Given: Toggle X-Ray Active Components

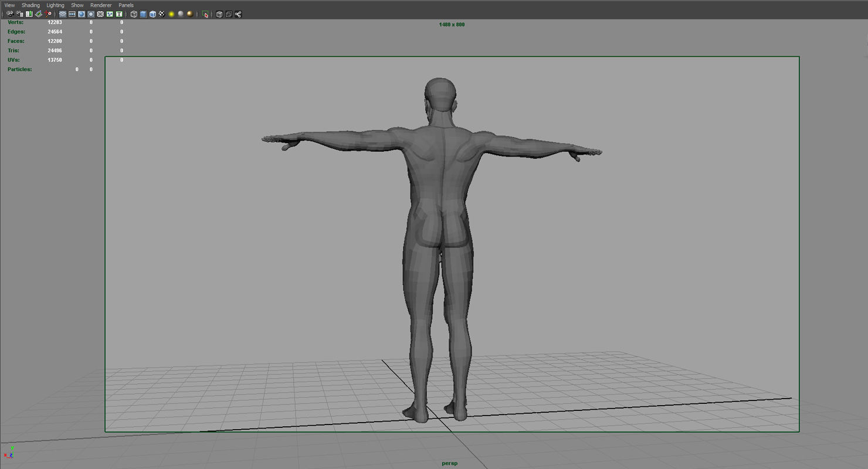Looking at the screenshot, I should click(x=229, y=14).
